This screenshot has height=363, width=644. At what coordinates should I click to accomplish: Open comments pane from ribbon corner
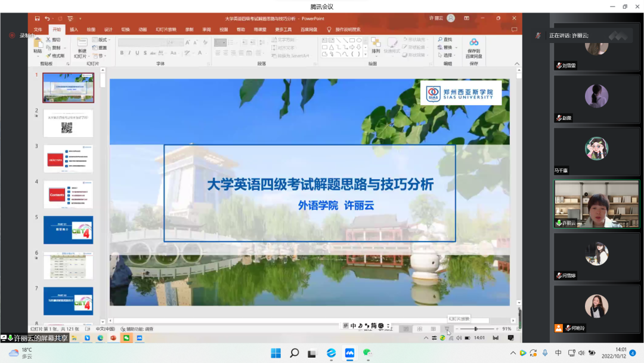tap(514, 30)
